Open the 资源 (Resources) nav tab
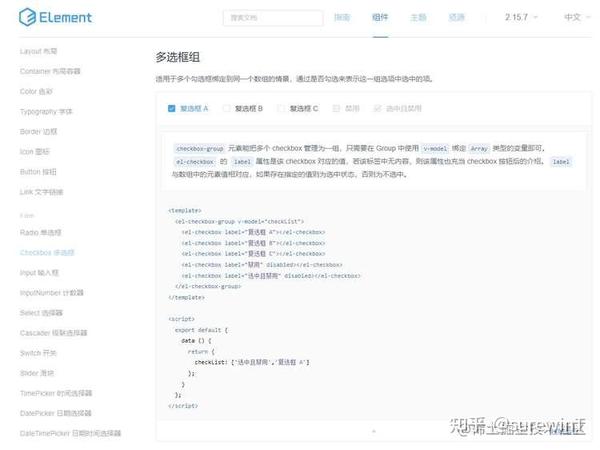600x450 pixels. click(457, 17)
